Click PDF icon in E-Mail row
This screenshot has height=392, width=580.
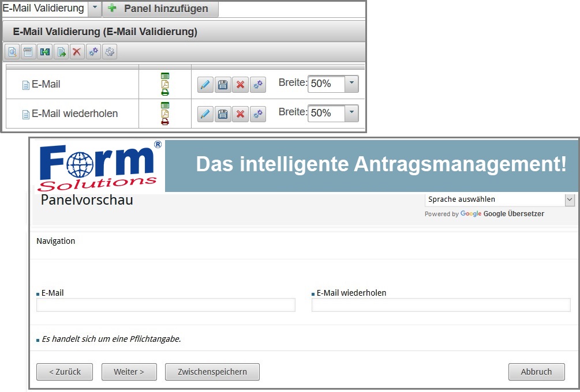(x=165, y=84)
